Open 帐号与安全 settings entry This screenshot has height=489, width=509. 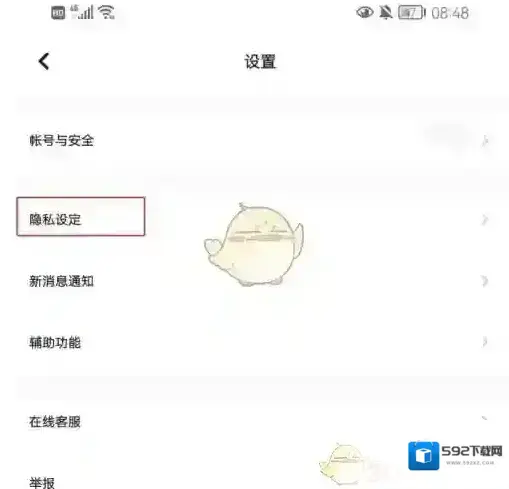[x=254, y=141]
